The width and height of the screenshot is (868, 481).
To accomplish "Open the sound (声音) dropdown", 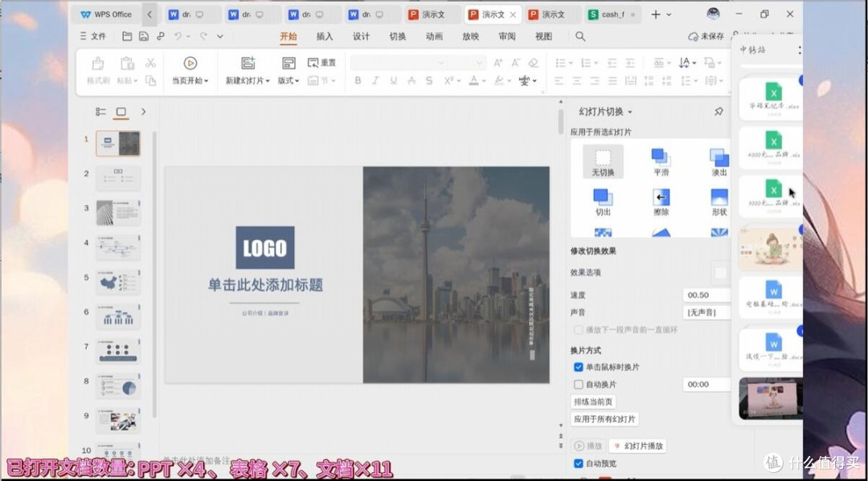I will coord(707,312).
